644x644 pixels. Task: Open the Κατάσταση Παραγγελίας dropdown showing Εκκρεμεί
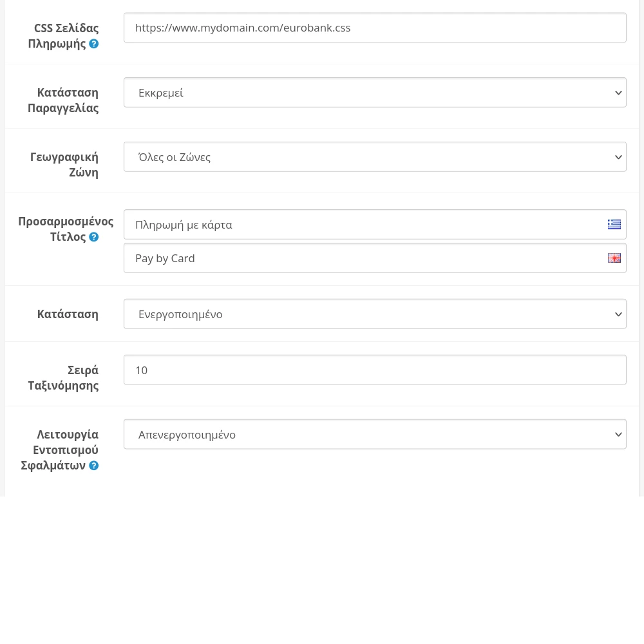tap(375, 93)
